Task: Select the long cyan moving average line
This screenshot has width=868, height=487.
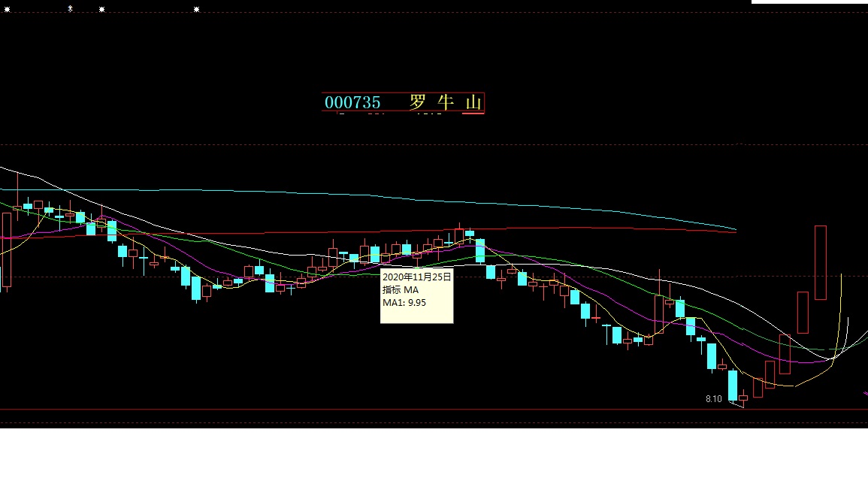Action: click(x=368, y=195)
